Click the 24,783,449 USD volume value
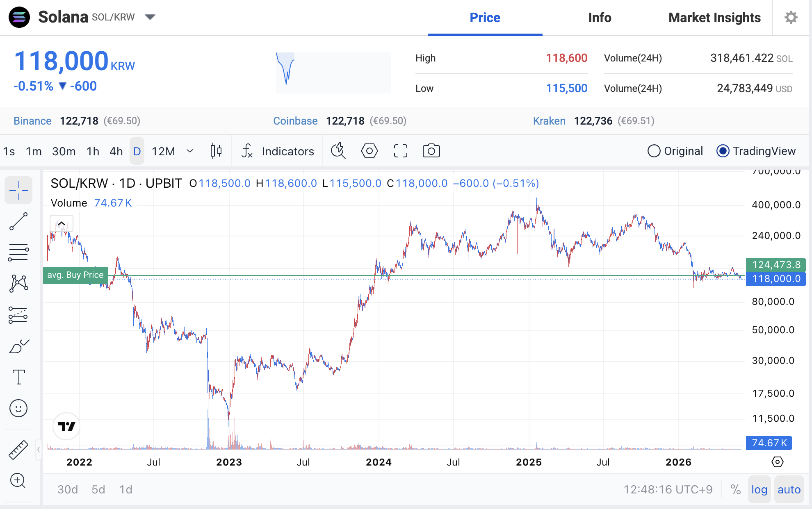This screenshot has height=509, width=812. pos(755,88)
